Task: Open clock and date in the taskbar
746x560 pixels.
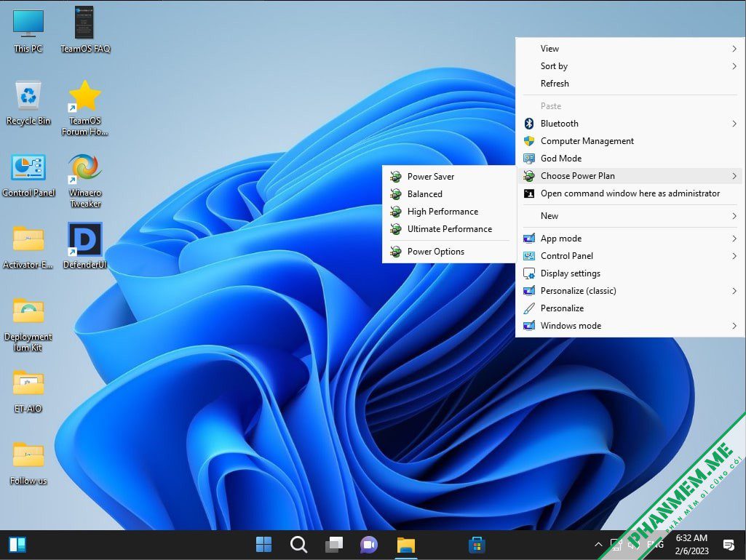Action: coord(691,545)
